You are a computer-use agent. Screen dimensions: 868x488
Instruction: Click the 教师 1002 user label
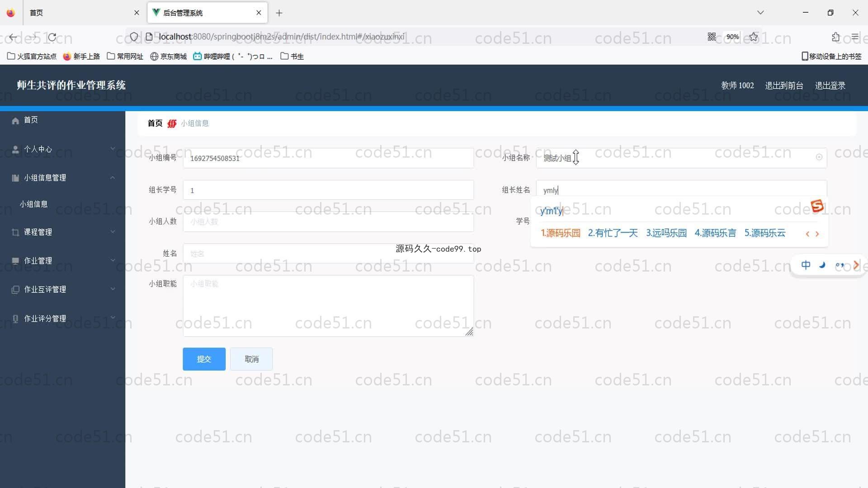coord(737,85)
